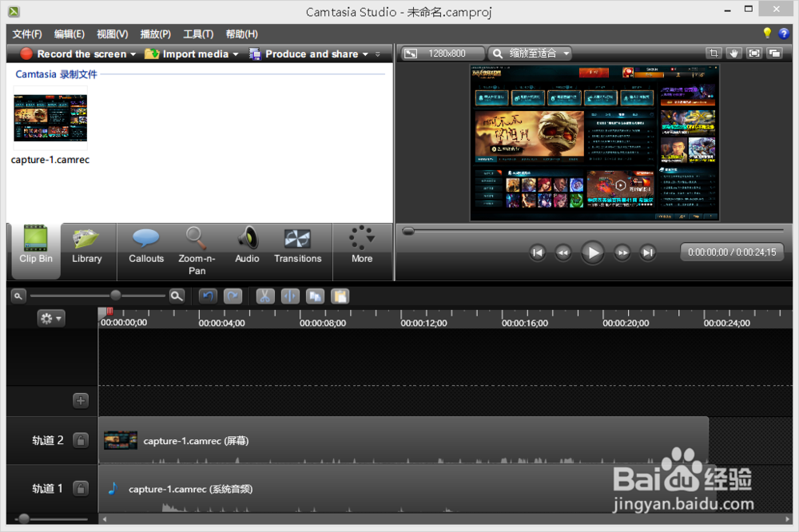
Task: Click the 1280x800 editing dimensions button
Action: (x=442, y=54)
